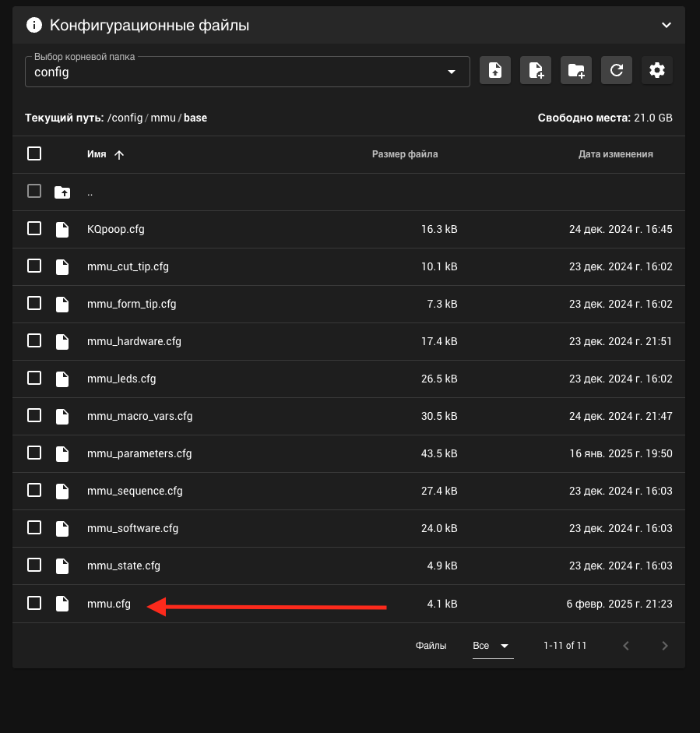
Task: Click the parent folder up icon
Action: click(x=62, y=192)
